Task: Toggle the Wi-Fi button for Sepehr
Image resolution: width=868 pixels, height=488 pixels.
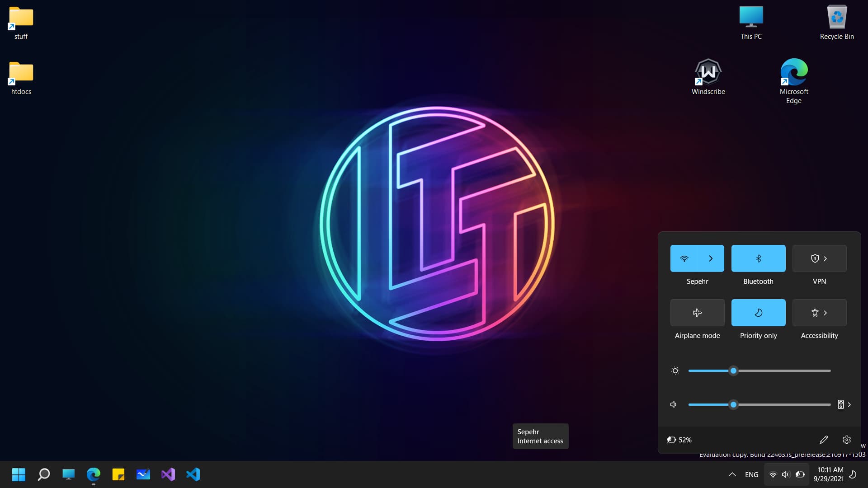Action: [684, 258]
